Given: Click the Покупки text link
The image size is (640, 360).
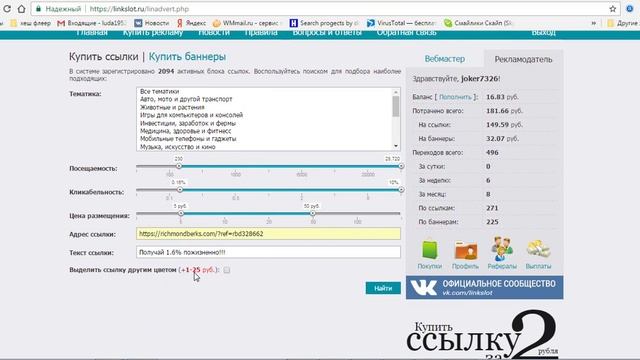Looking at the screenshot, I should 429,266.
